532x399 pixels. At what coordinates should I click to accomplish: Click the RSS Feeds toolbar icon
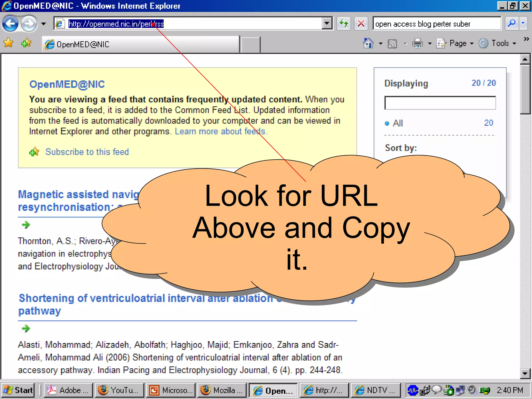tap(392, 43)
